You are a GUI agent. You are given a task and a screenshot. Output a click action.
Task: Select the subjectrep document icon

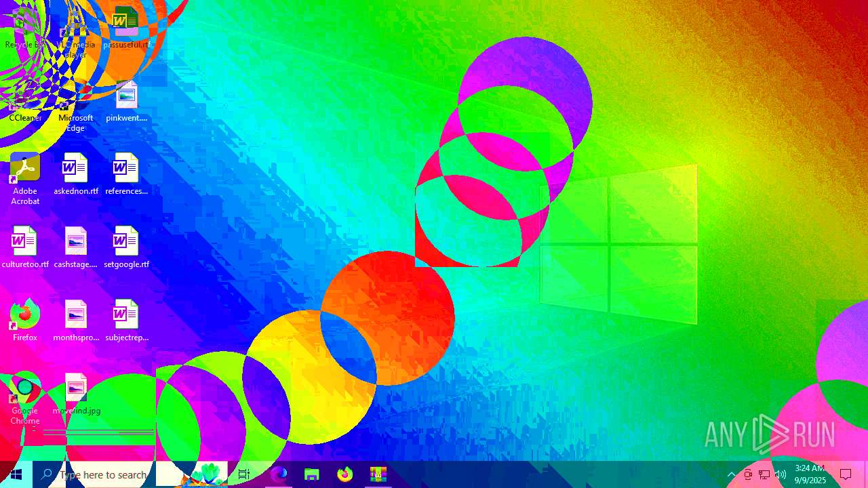click(126, 320)
